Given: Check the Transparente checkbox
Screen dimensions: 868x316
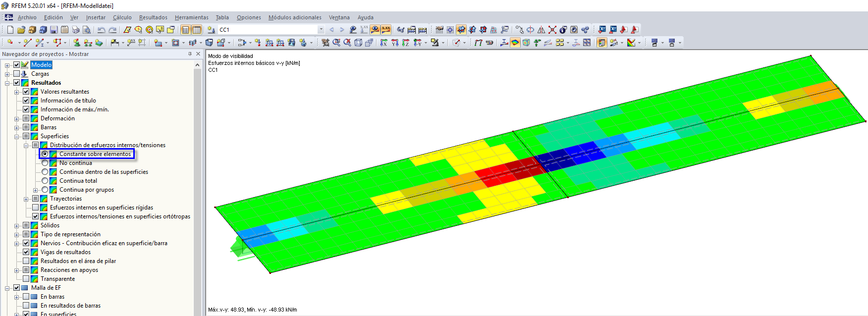Looking at the screenshot, I should tap(26, 279).
